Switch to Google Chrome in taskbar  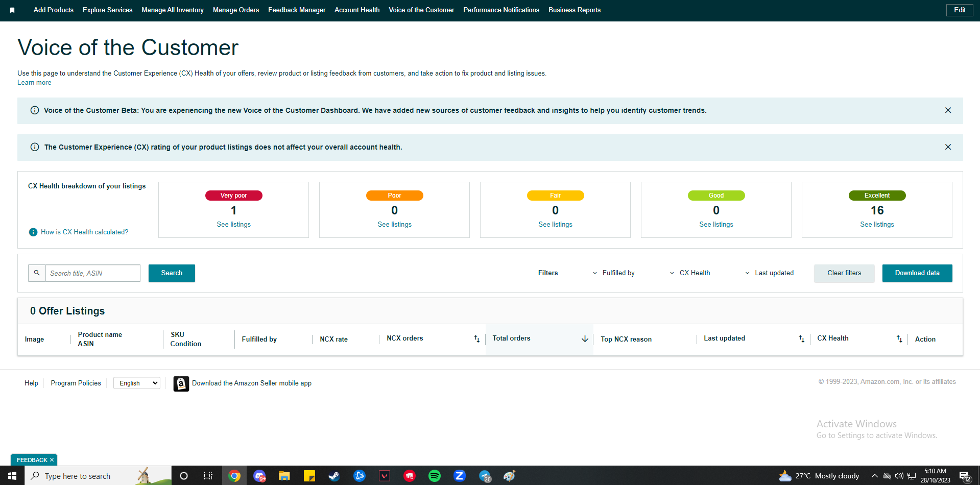234,476
